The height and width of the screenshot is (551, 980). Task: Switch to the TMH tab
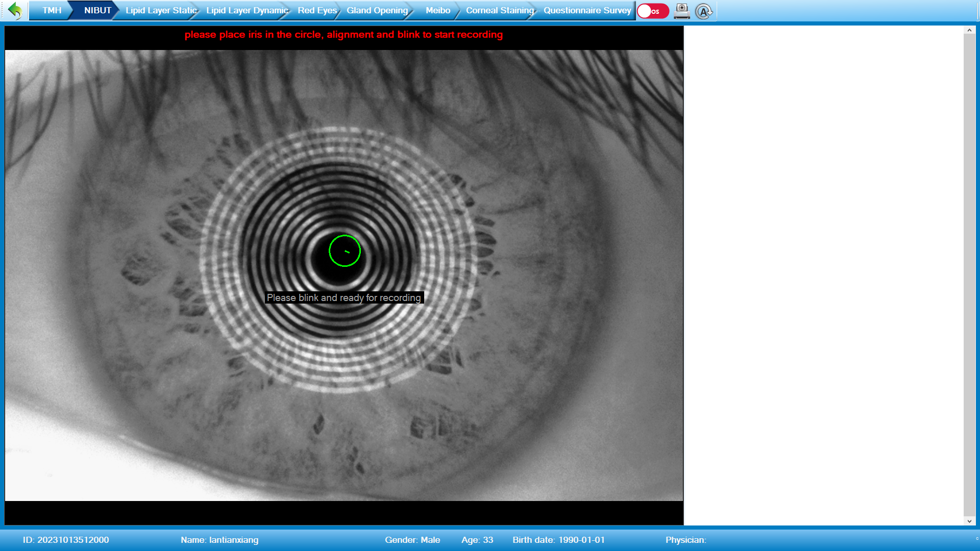52,10
